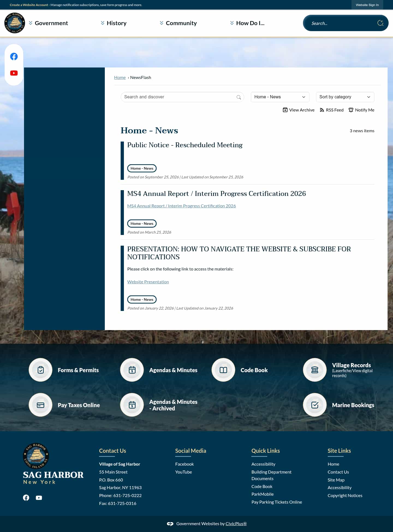Open Pay Parking Tickets Online link
This screenshot has height=532, width=393.
pyautogui.click(x=277, y=502)
